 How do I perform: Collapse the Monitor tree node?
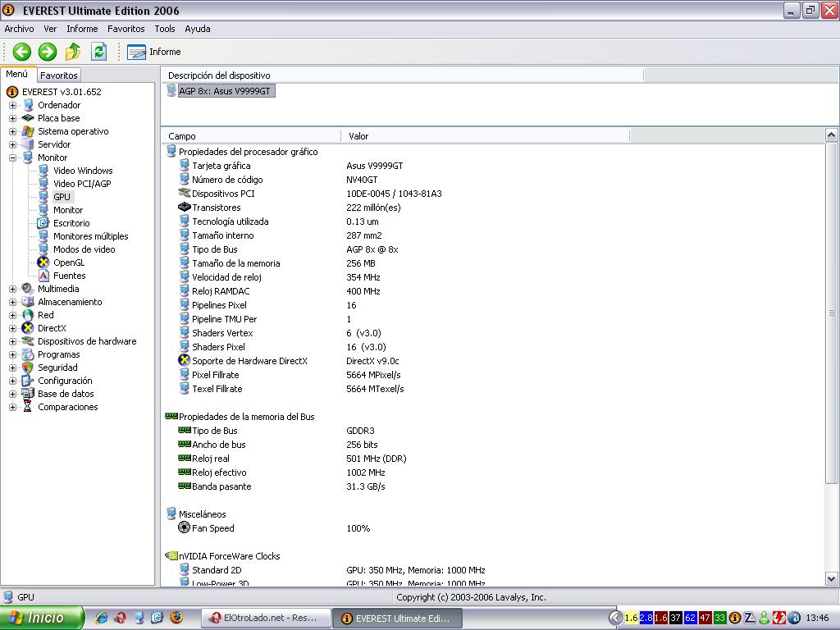coord(12,157)
